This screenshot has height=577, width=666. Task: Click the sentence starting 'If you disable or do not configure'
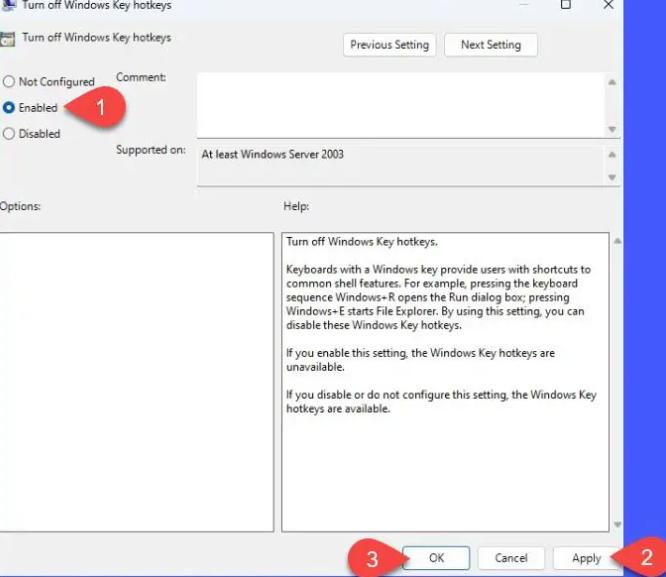441,402
